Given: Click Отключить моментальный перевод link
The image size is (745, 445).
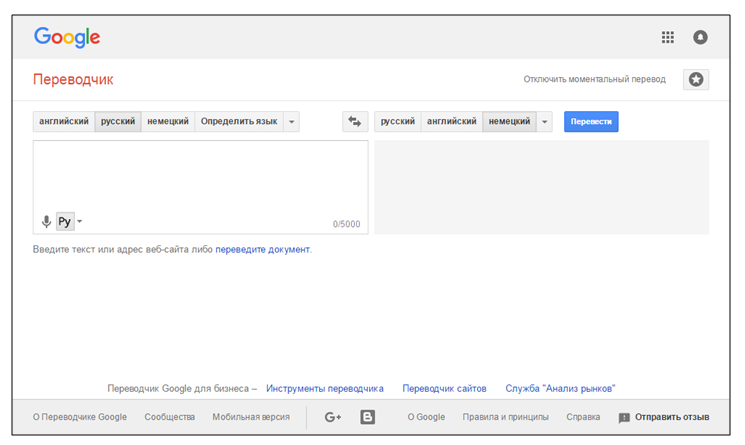Looking at the screenshot, I should 594,79.
